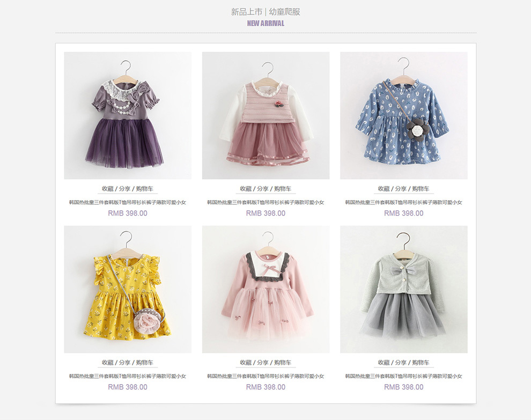Open the blue floral dress thumbnail

[x=404, y=115]
